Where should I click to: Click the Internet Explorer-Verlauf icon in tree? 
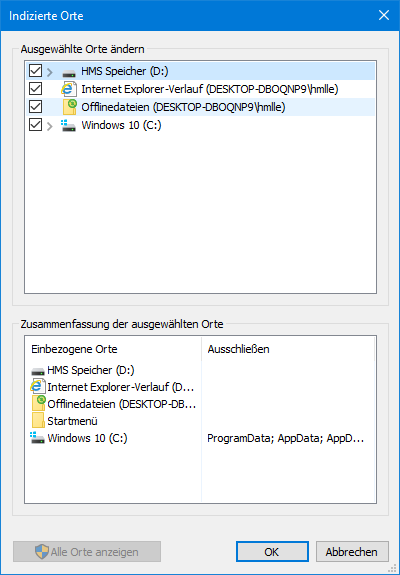(x=69, y=89)
